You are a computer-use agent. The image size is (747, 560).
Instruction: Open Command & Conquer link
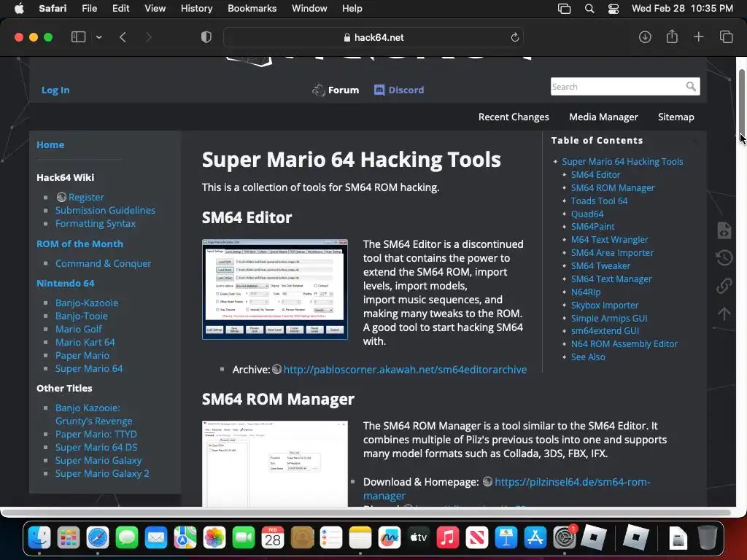coord(103,263)
